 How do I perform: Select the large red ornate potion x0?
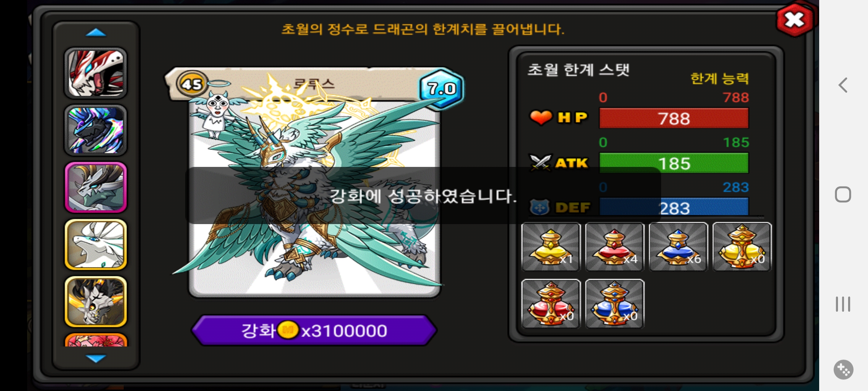click(551, 304)
